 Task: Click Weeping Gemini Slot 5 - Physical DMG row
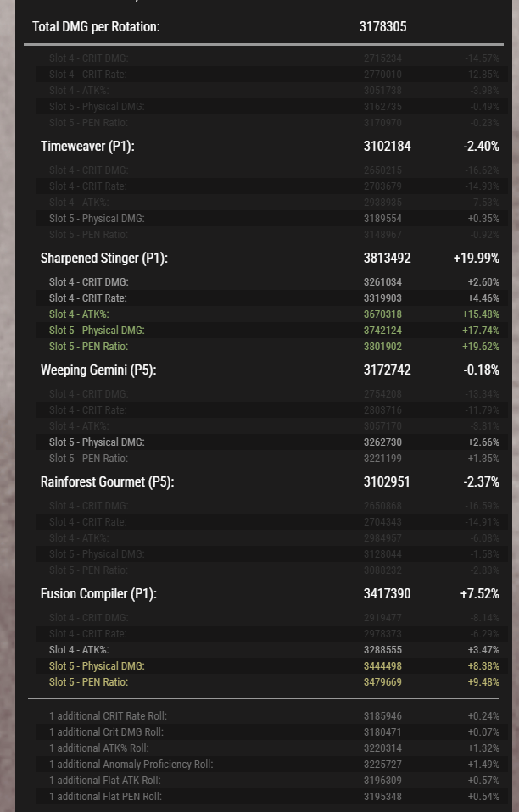pos(272,442)
